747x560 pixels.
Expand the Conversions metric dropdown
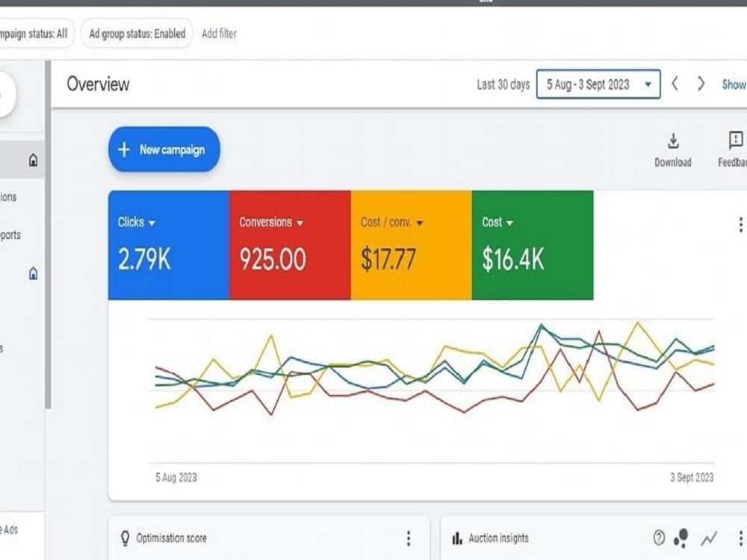pos(300,223)
